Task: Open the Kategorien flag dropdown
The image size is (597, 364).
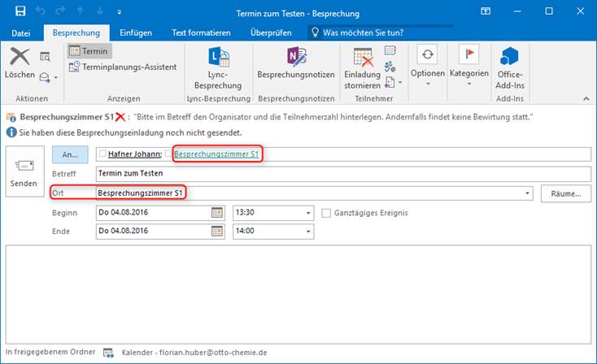Action: (469, 66)
